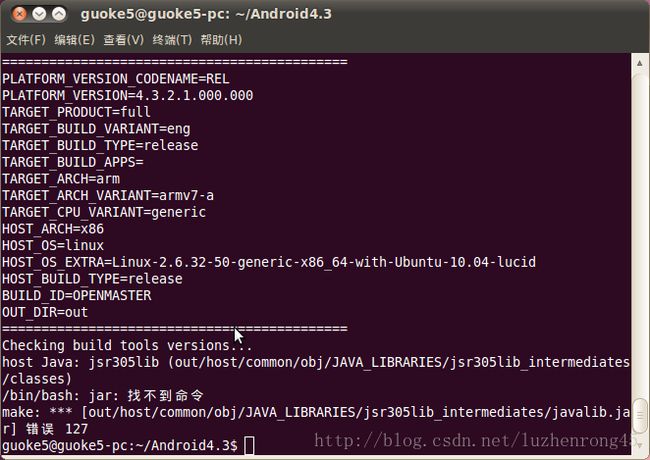Viewport: 650px width, 460px height.
Task: Open the 文件(F) menu
Action: [26, 40]
